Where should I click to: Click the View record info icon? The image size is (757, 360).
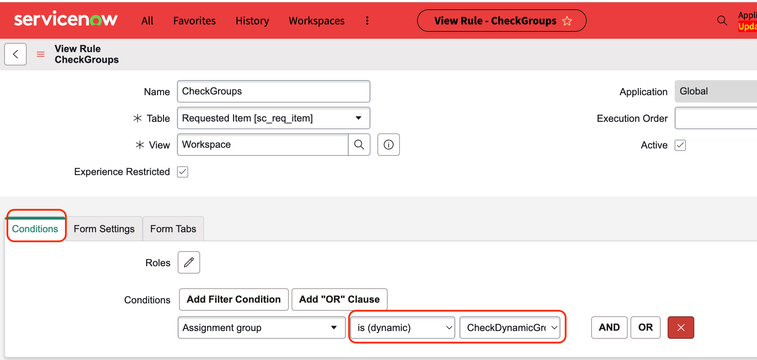tap(389, 145)
